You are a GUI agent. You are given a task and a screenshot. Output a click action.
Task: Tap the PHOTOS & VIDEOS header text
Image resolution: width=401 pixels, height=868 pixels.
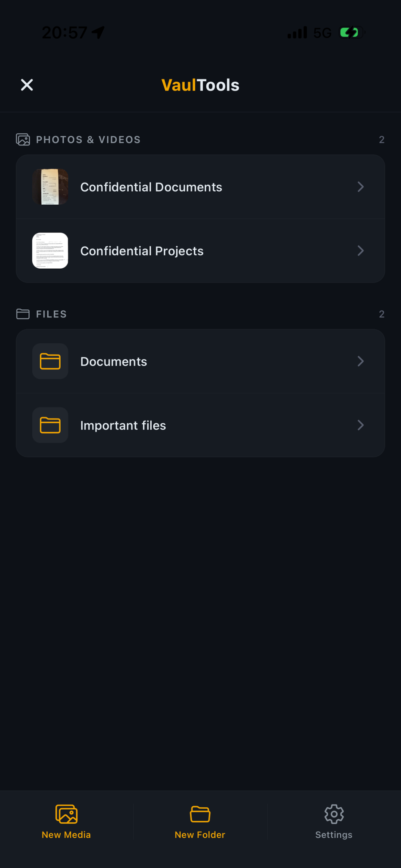pos(88,139)
